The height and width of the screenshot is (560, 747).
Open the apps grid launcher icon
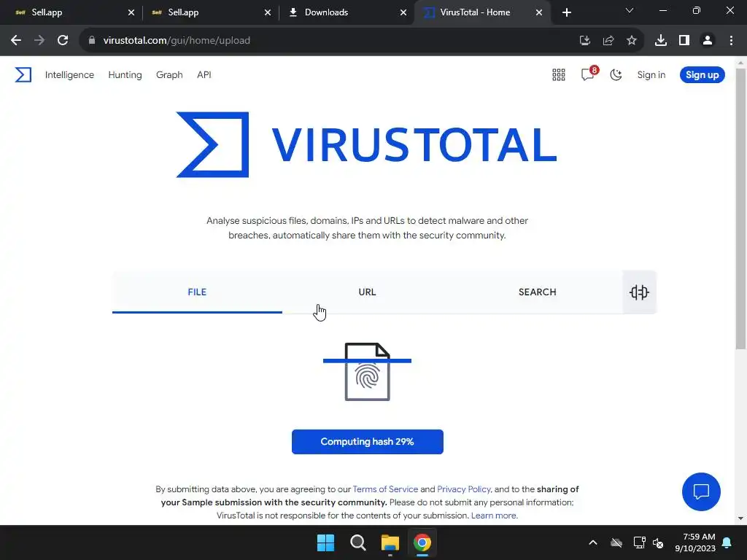coord(558,75)
